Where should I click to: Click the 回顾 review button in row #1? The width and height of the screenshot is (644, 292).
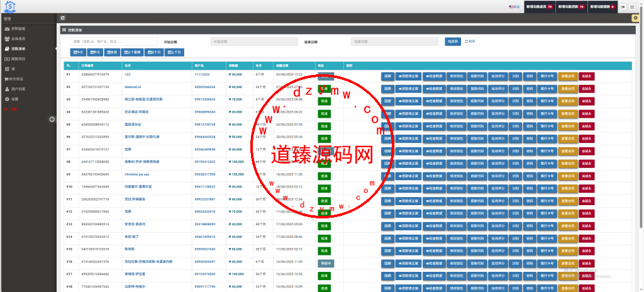(387, 76)
